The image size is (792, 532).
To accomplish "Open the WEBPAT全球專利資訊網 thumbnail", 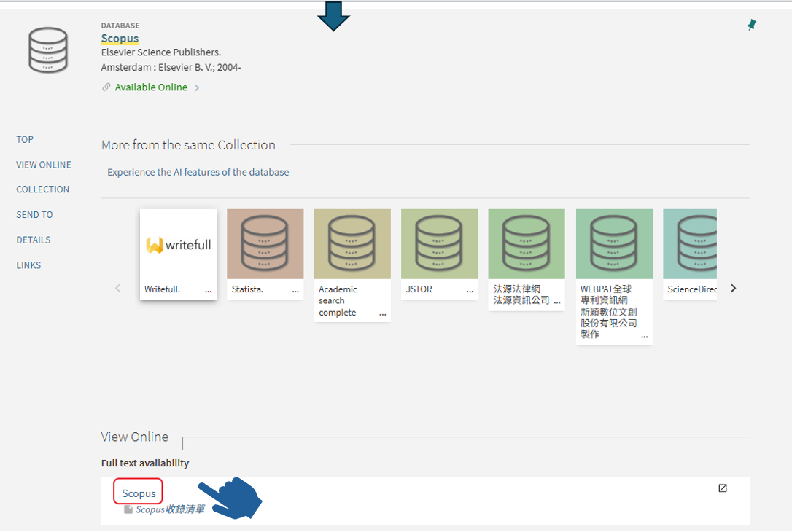I will tap(614, 244).
